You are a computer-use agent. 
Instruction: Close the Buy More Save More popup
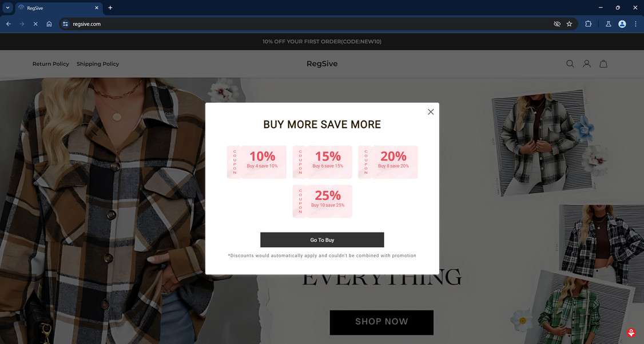[x=431, y=111]
